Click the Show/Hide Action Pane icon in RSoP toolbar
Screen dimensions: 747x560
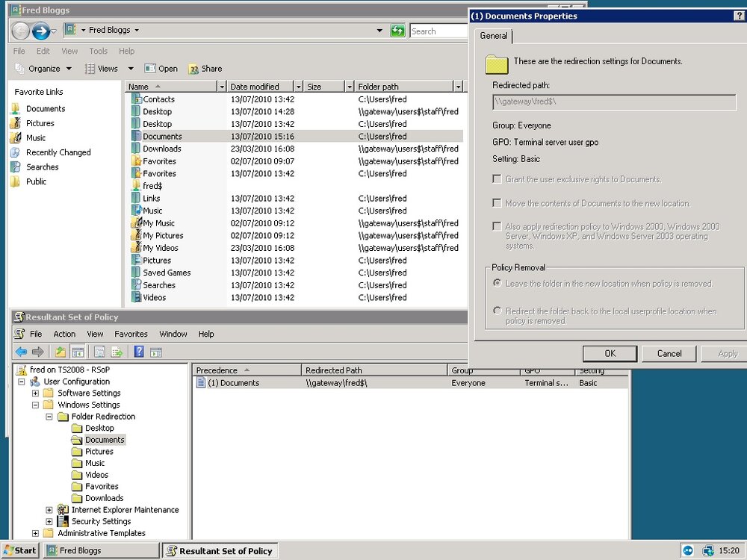point(156,352)
